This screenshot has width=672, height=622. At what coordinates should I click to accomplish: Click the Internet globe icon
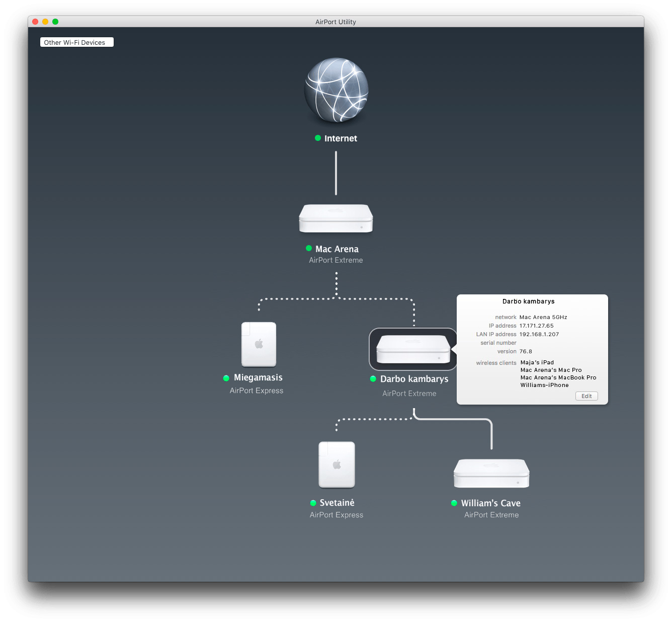click(x=336, y=90)
